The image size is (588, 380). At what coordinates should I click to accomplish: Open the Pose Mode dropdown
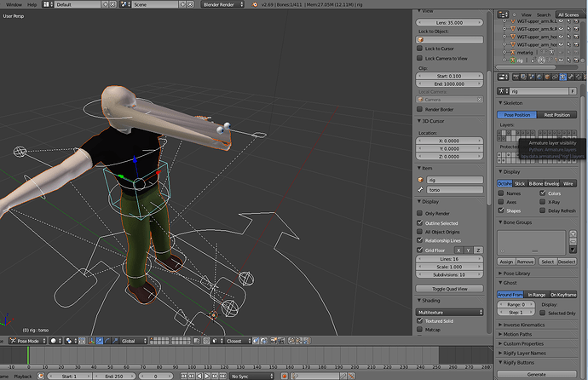27,341
